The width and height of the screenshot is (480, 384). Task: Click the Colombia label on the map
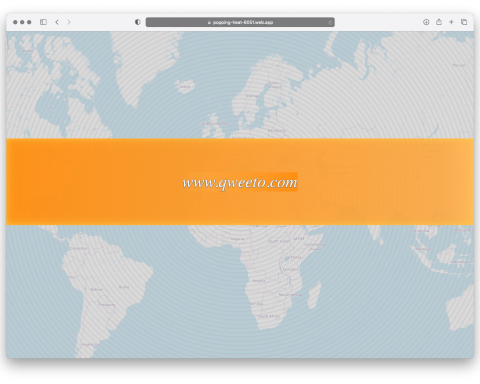pos(79,248)
